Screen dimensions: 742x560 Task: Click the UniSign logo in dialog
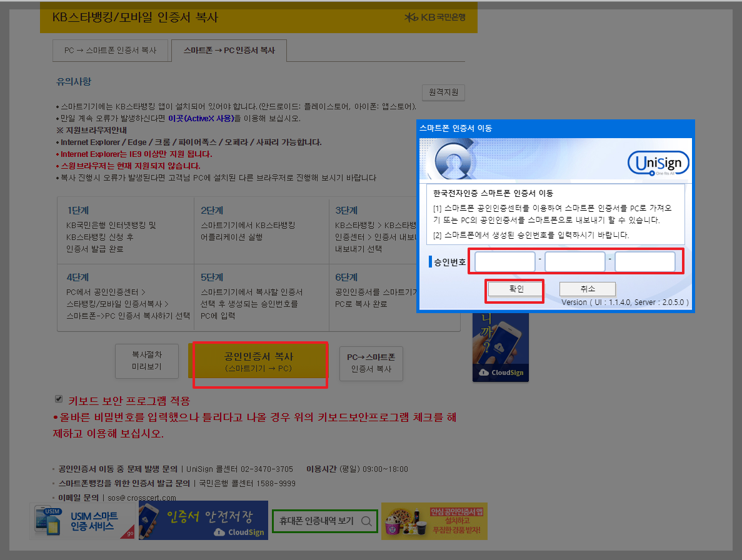tap(658, 163)
